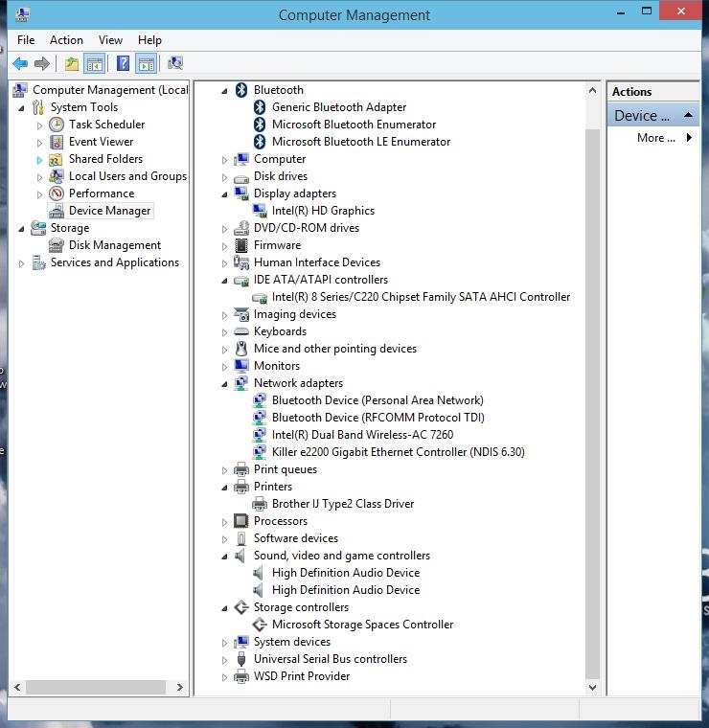
Task: Click the Forward arrow toolbar icon
Action: tap(42, 63)
